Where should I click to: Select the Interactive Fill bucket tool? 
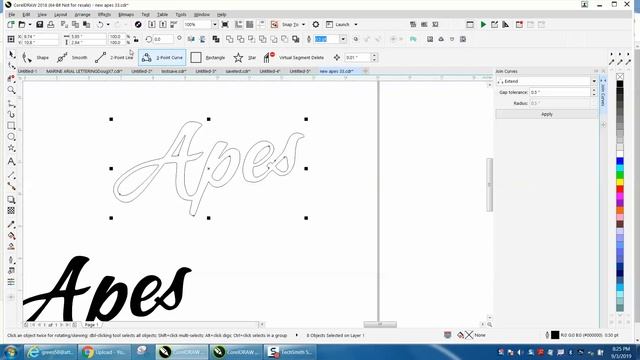(11, 236)
